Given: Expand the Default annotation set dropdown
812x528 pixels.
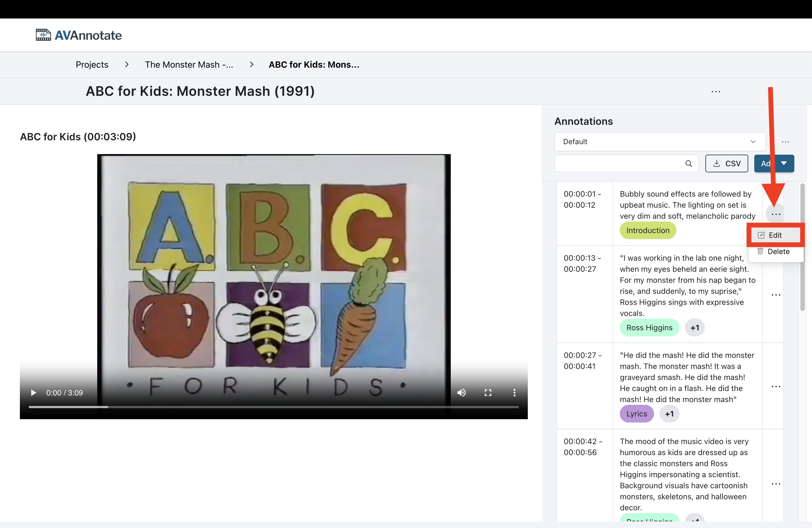Looking at the screenshot, I should tap(660, 142).
